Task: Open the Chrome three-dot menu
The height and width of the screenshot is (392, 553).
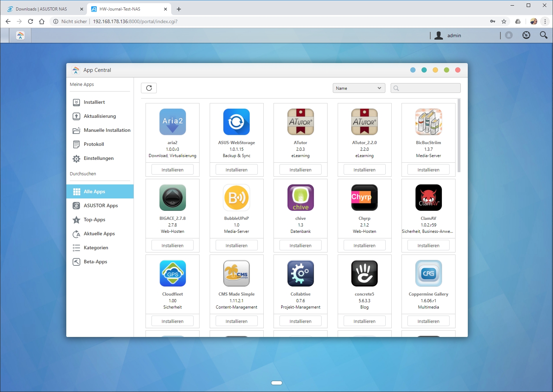Action: (545, 21)
